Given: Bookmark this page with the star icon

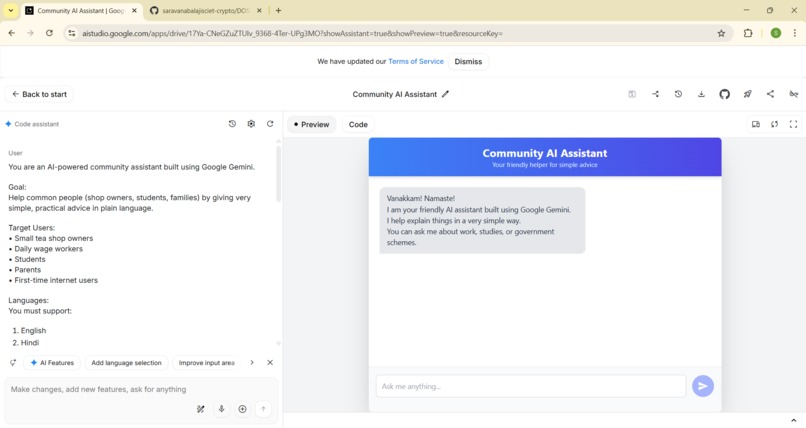Looking at the screenshot, I should (721, 33).
